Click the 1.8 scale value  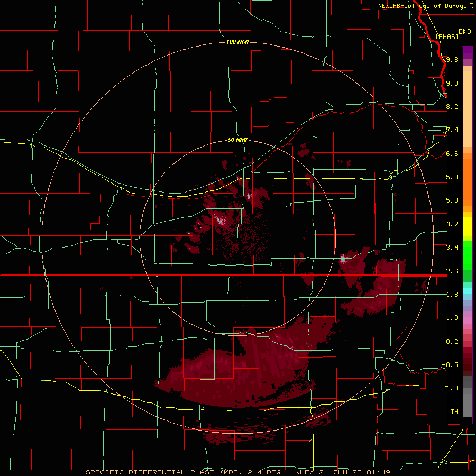click(x=452, y=295)
